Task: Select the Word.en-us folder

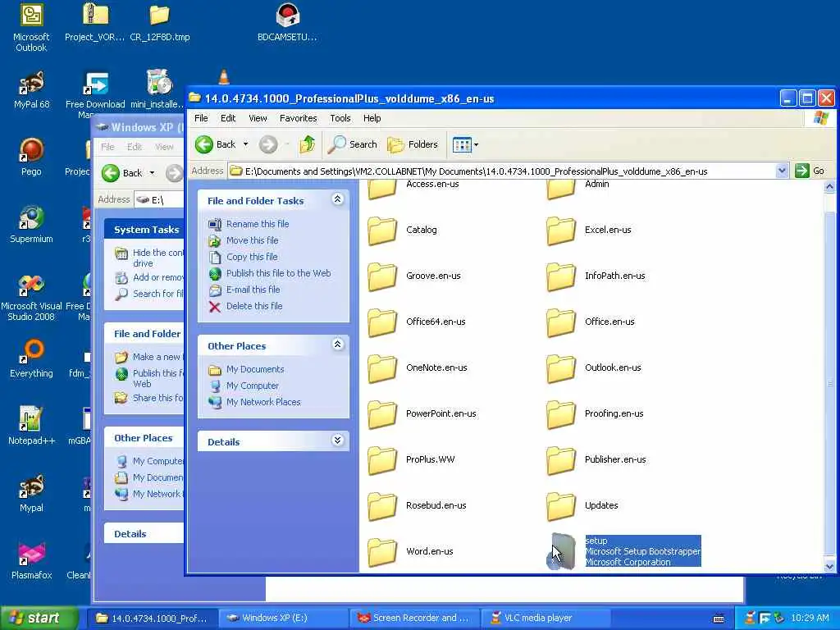Action: (x=410, y=552)
